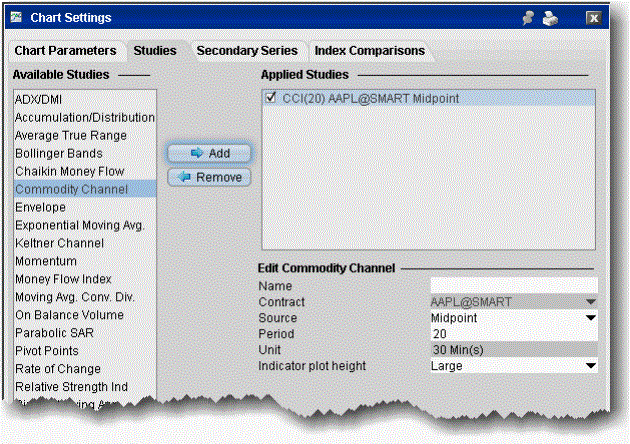This screenshot has height=444, width=630.
Task: Close the Chart Settings window
Action: point(593,18)
